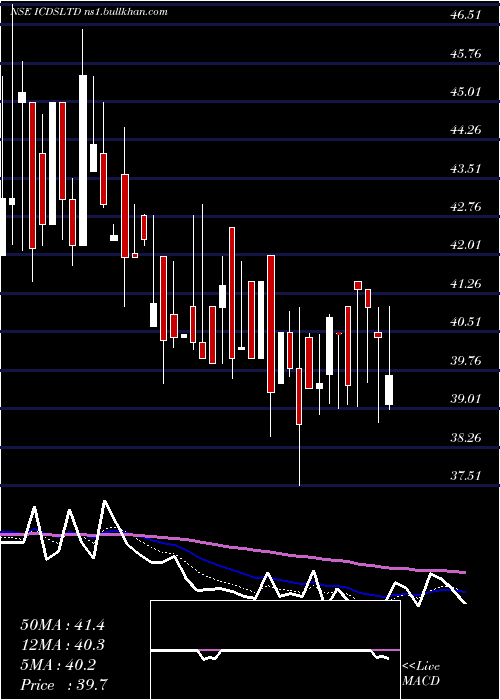Click the 45.01 price axis label
The width and height of the screenshot is (500, 700).
pyautogui.click(x=466, y=92)
